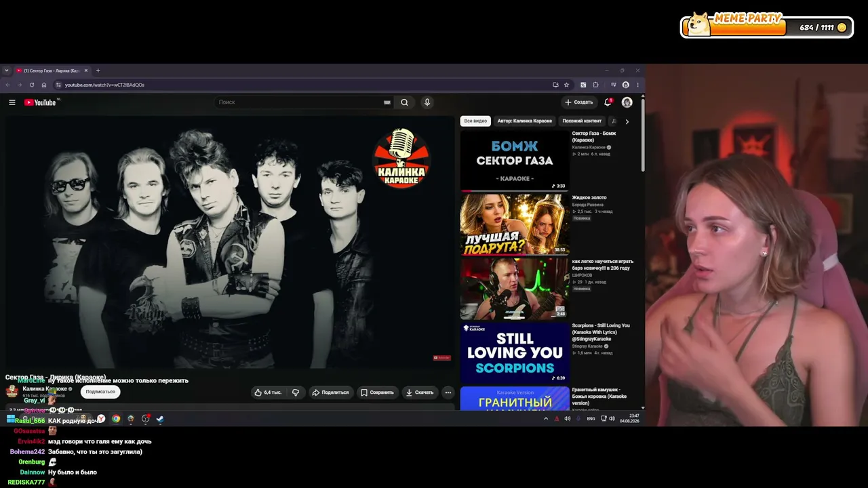
Task: Click the Калинка Караоке logo on the video
Action: coord(401,157)
